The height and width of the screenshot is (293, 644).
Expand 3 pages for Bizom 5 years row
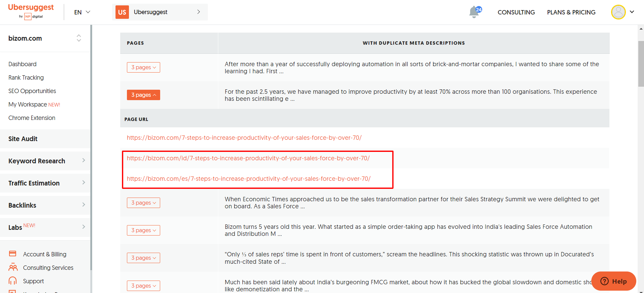tap(143, 230)
